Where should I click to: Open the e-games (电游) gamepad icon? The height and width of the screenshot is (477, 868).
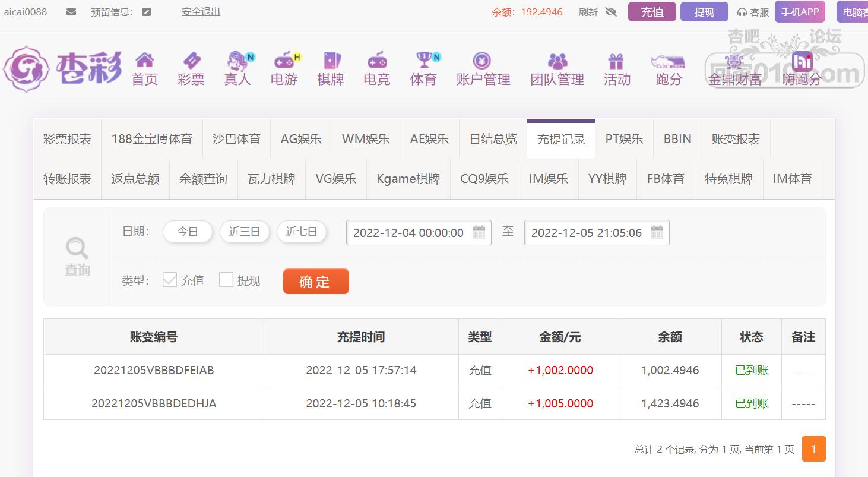coord(284,61)
